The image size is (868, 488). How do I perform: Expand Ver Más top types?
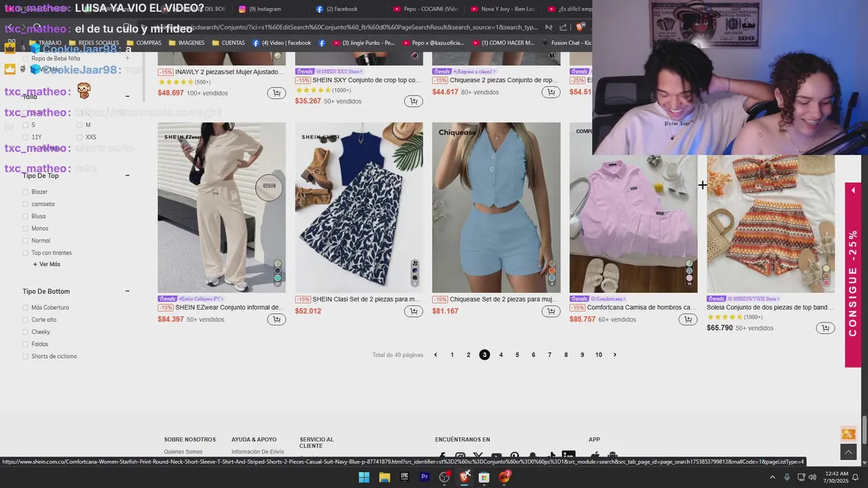pos(46,264)
